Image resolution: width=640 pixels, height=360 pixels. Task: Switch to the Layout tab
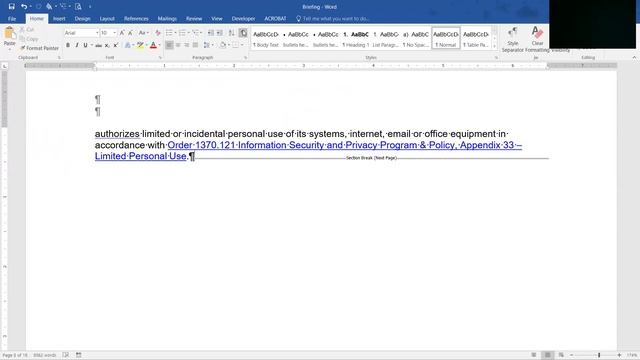107,19
